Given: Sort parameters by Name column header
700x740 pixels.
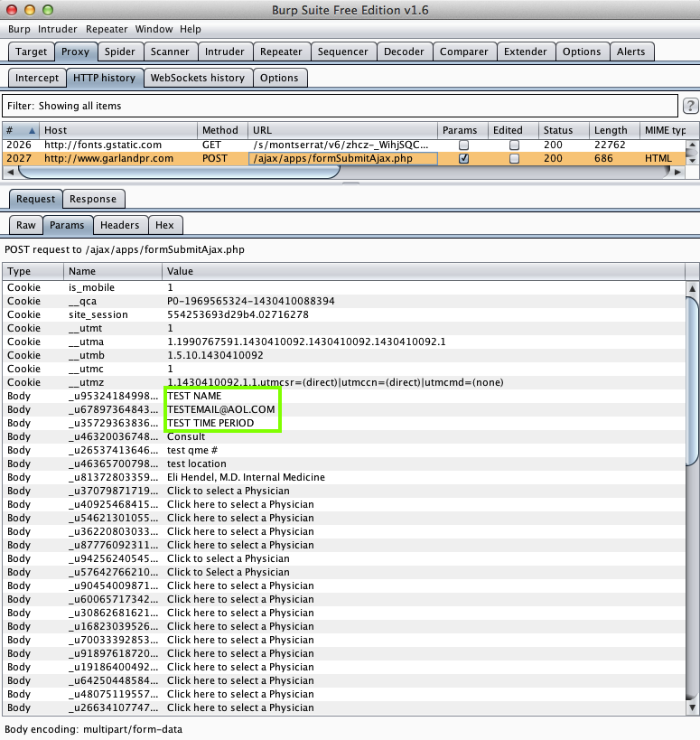Looking at the screenshot, I should pos(113,271).
